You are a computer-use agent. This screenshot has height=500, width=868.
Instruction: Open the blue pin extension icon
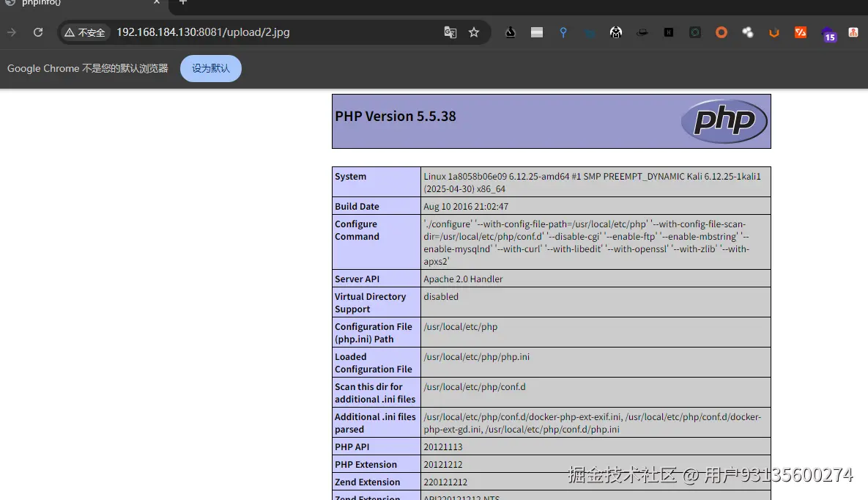563,32
